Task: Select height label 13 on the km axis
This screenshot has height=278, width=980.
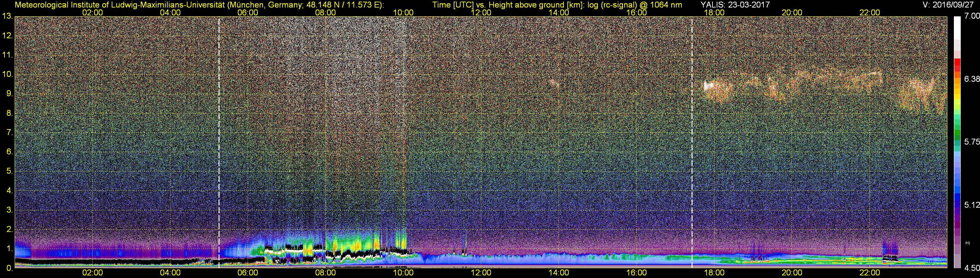Action: 7,16
